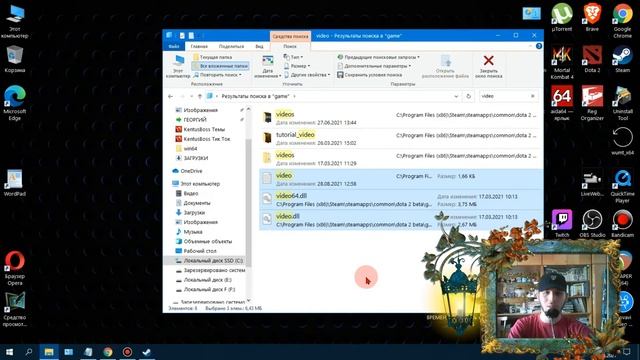This screenshot has width=640, height=360.
Task: Select the video.dll file
Action: point(401,220)
